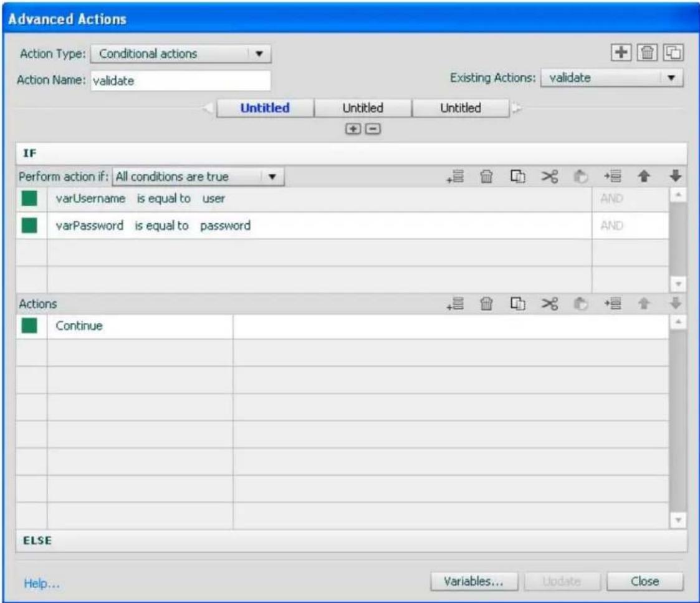Change the AND operator on varUsername row

(611, 198)
